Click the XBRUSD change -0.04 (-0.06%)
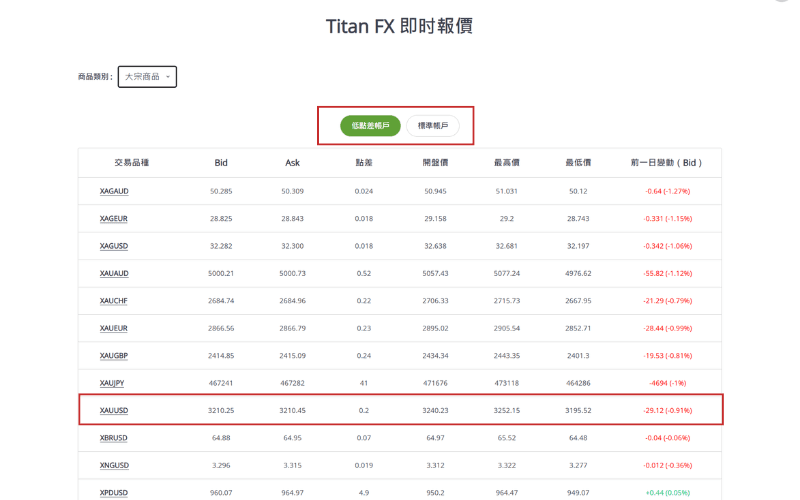800x500 pixels. [667, 438]
